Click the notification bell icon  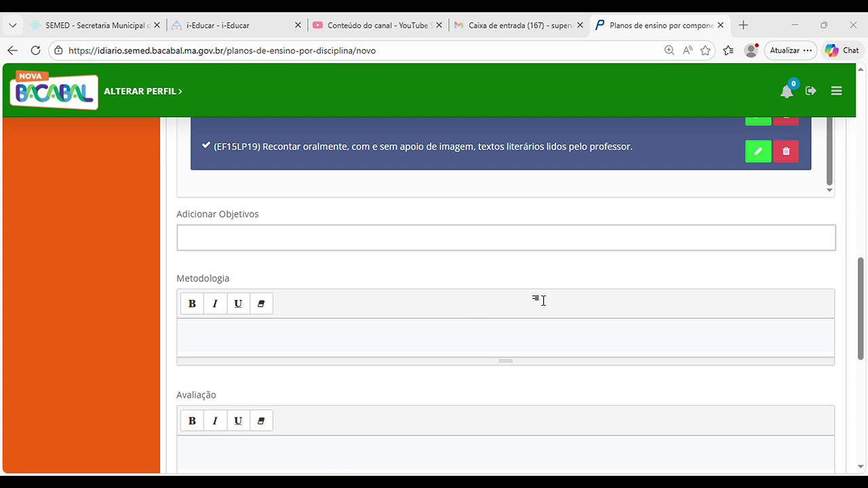point(787,91)
